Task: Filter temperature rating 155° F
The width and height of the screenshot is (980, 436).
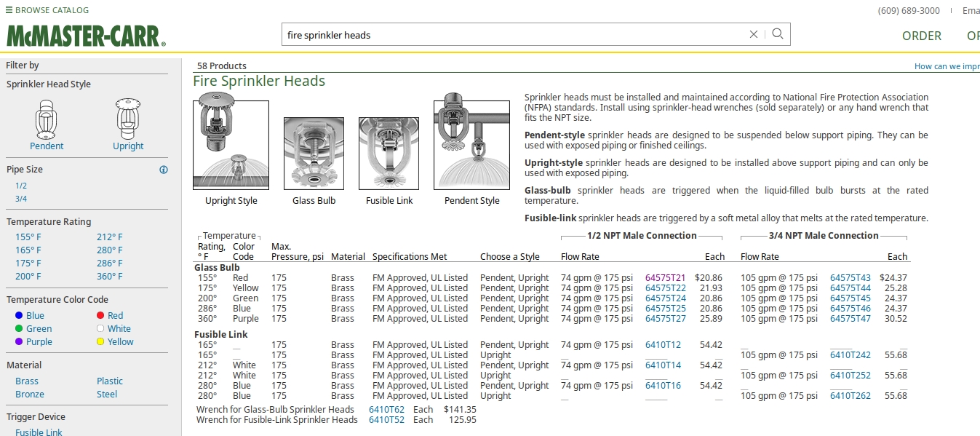Action: (x=28, y=237)
